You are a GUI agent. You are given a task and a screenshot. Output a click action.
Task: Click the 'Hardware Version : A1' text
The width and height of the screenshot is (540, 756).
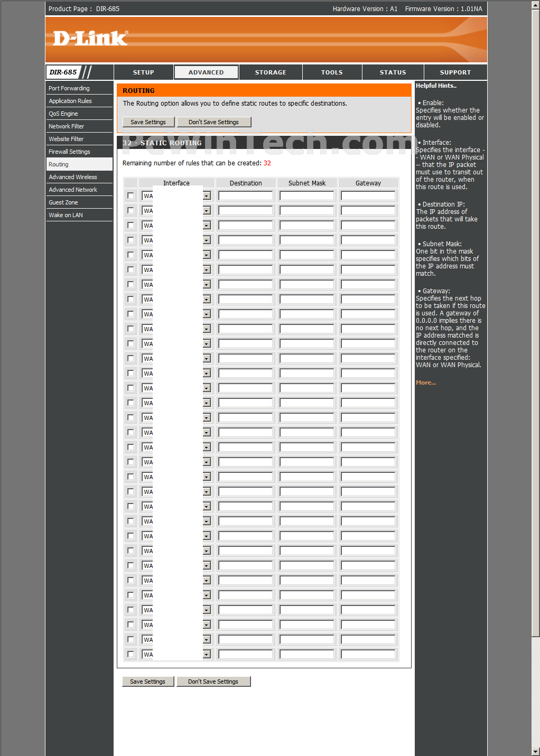pos(365,9)
